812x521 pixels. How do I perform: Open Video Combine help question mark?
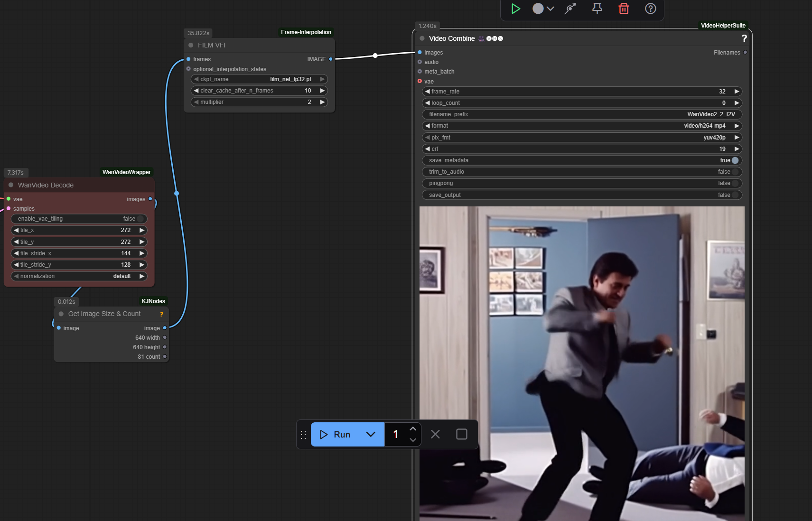click(744, 38)
